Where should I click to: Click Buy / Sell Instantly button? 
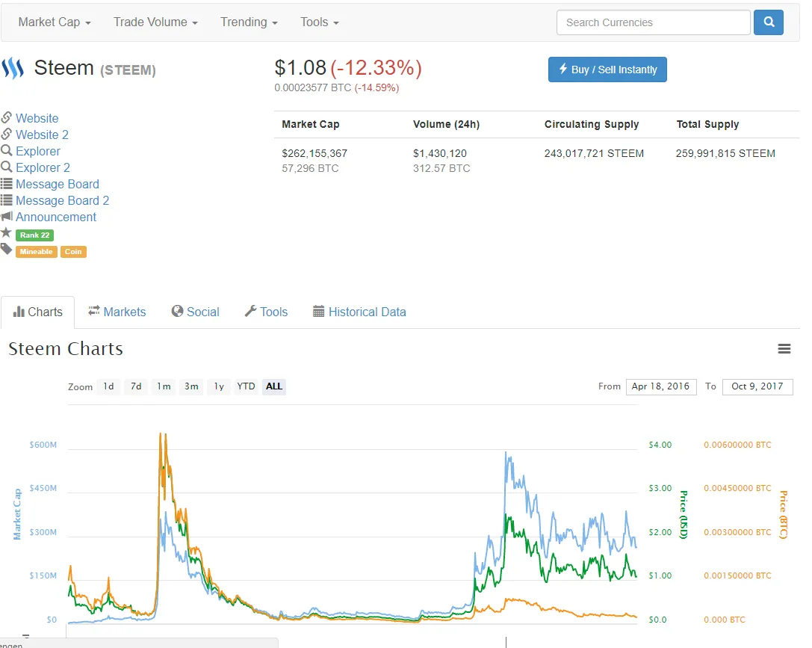point(607,70)
